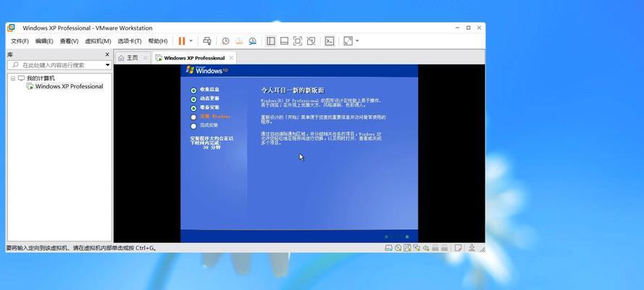
Task: Click the hard disk status icon
Action: pyautogui.click(x=388, y=248)
